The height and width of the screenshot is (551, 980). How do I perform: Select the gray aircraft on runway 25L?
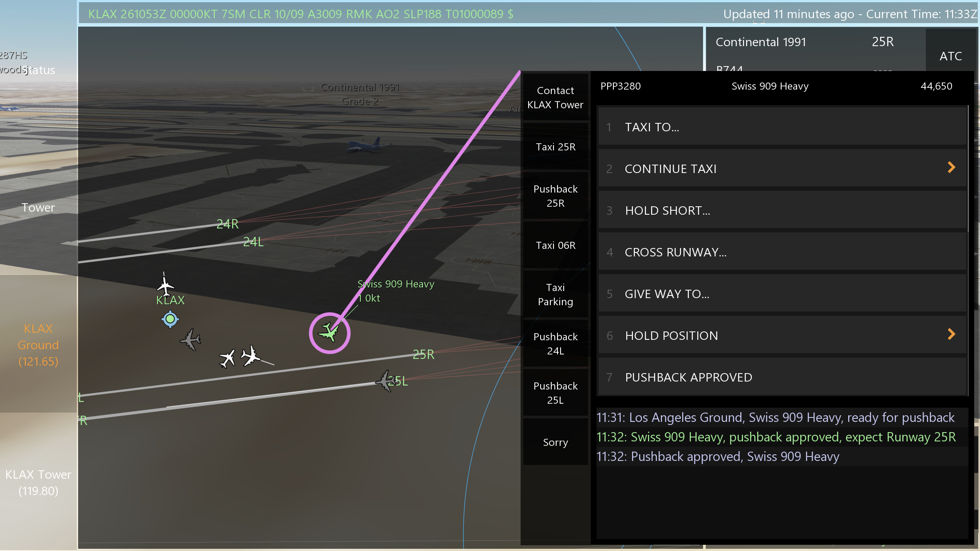386,381
